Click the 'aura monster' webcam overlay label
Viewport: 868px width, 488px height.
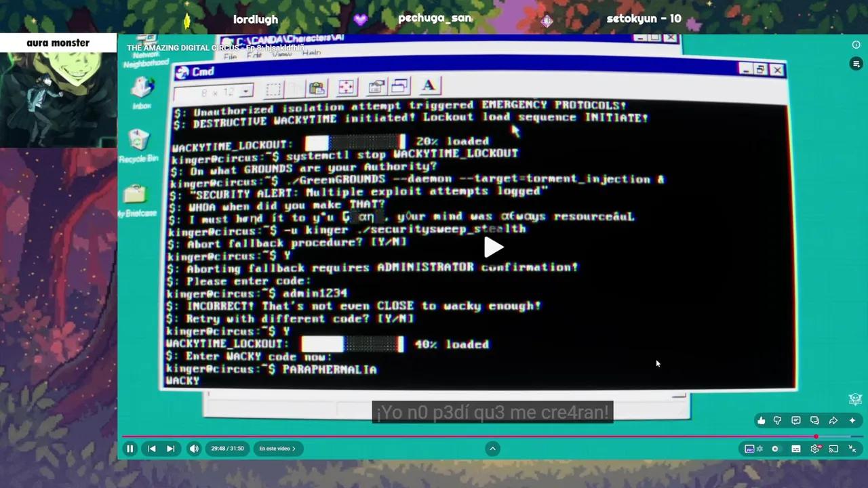pos(58,43)
